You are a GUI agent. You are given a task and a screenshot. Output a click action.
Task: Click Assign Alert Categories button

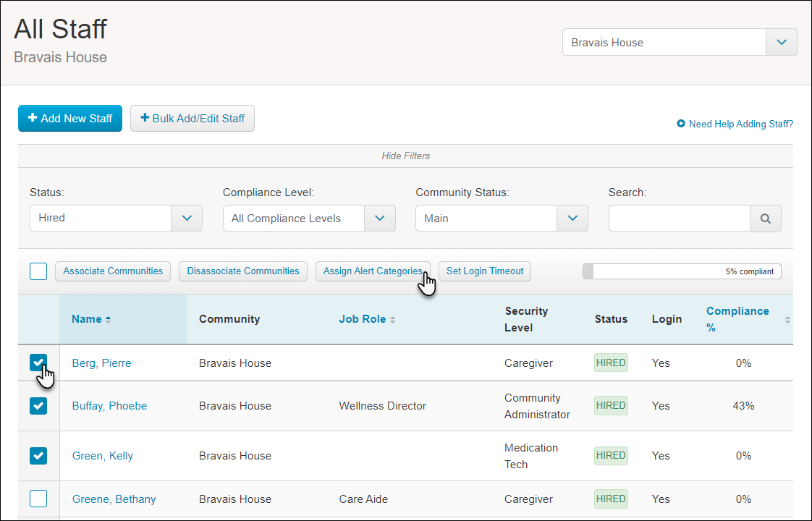tap(373, 271)
